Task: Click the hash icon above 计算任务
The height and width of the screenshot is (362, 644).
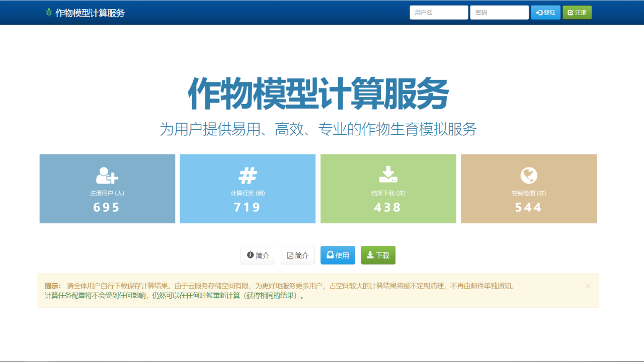Action: point(248,175)
